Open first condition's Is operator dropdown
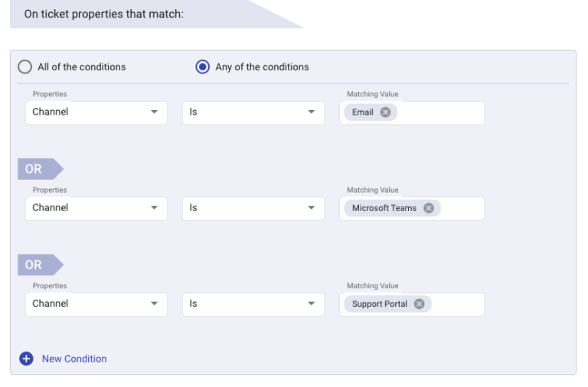This screenshot has height=387, width=588. point(253,112)
